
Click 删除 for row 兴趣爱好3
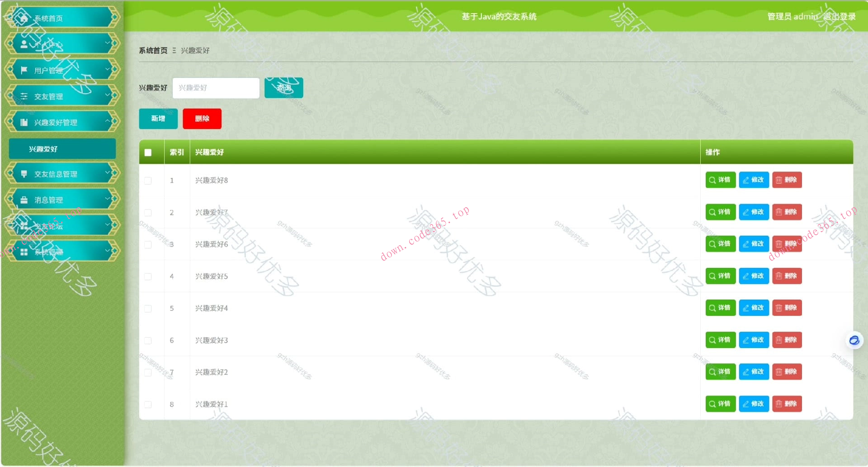tap(787, 340)
